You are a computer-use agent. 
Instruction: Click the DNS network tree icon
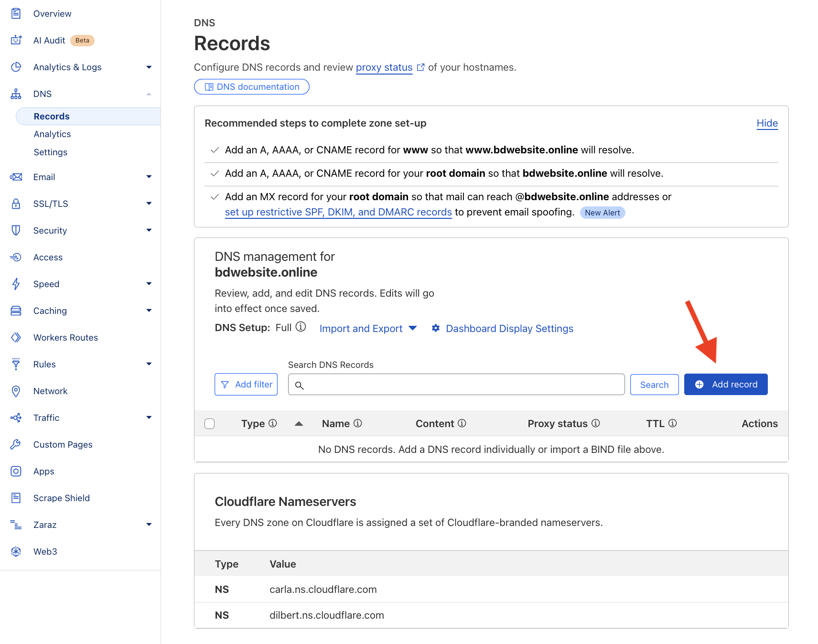16,94
